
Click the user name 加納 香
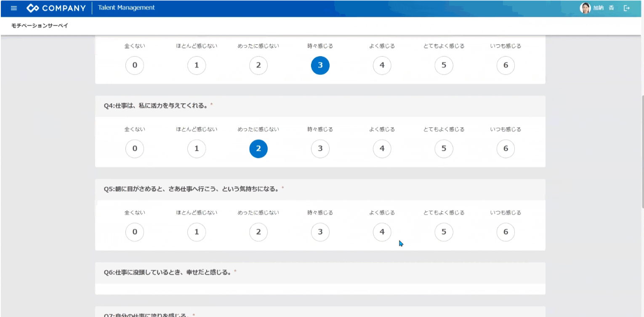click(x=603, y=8)
